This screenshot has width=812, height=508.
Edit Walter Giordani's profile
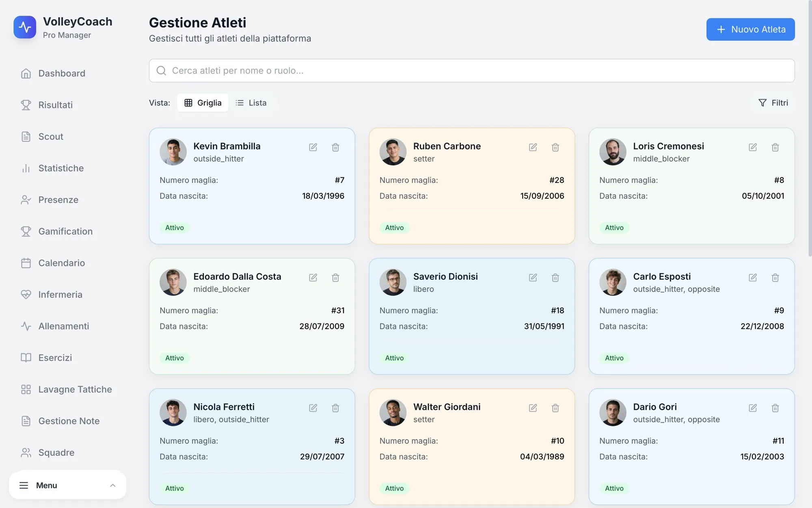tap(533, 408)
